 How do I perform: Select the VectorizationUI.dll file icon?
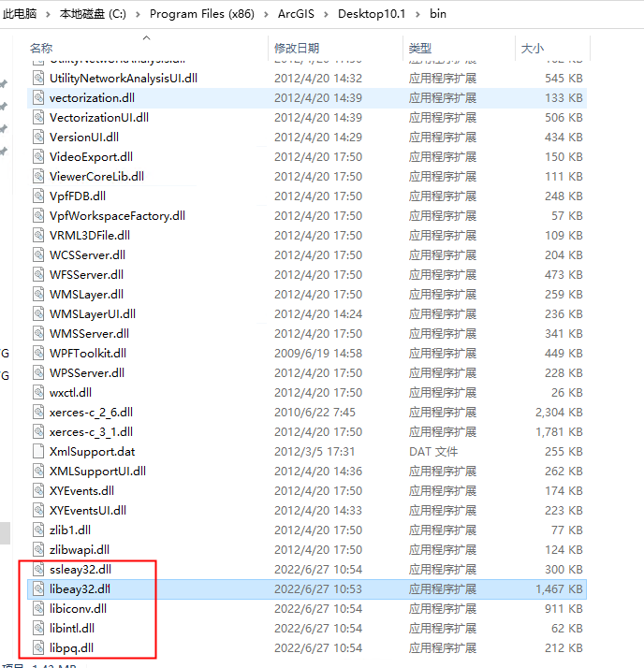tap(38, 118)
